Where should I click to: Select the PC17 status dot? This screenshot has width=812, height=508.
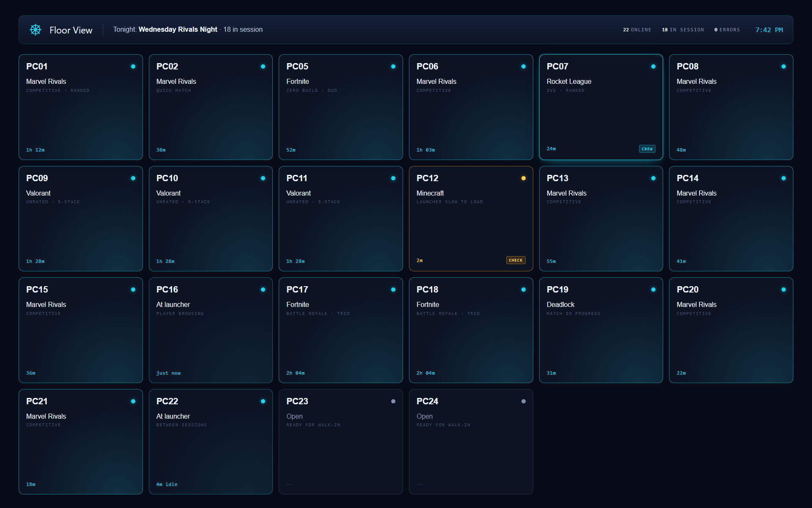[x=393, y=290]
